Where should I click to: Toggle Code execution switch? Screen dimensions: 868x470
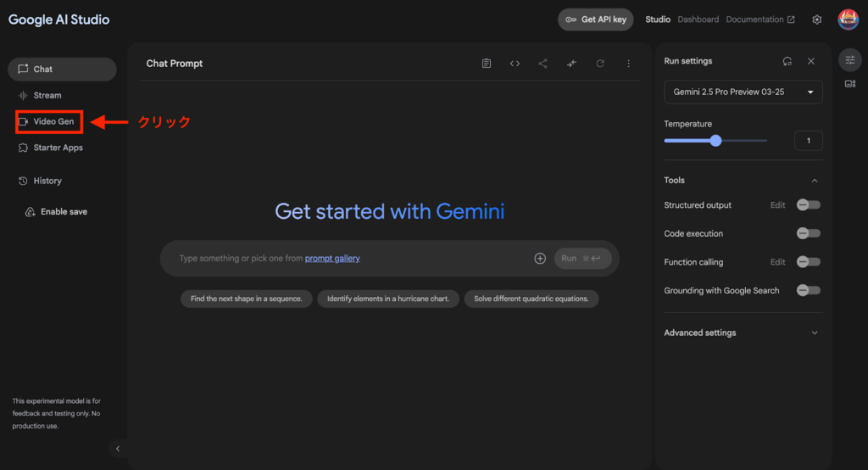(x=808, y=233)
